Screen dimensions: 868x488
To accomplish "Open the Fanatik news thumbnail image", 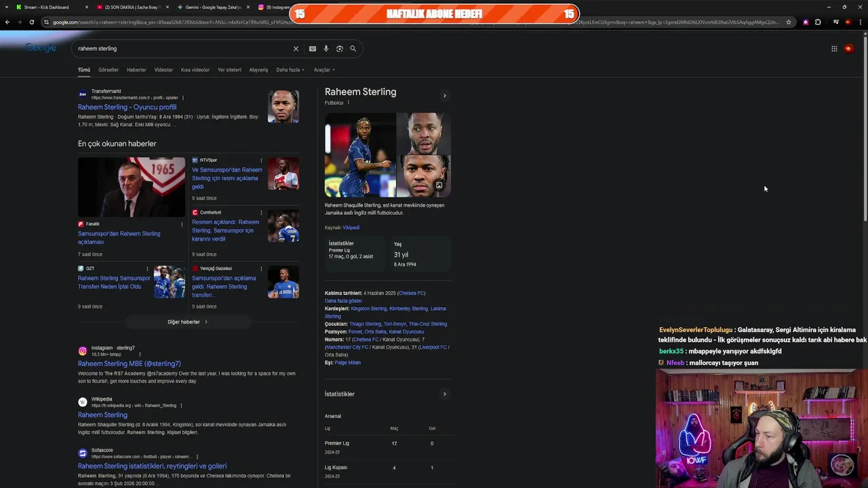I will coord(132,187).
